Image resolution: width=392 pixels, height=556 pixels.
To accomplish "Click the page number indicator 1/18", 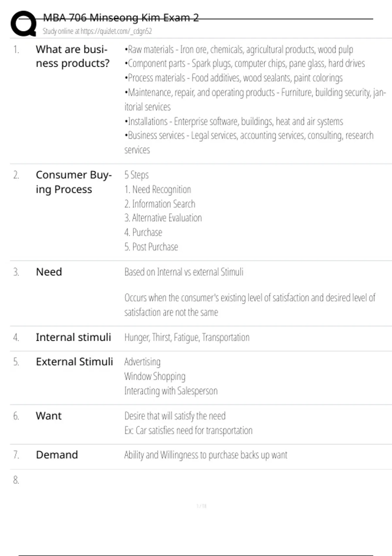I will click(201, 506).
